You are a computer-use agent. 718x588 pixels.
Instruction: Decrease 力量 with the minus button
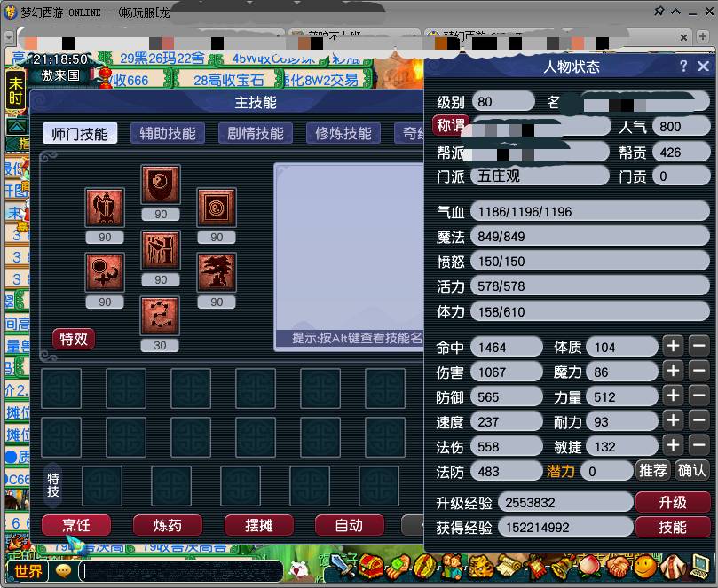(699, 396)
